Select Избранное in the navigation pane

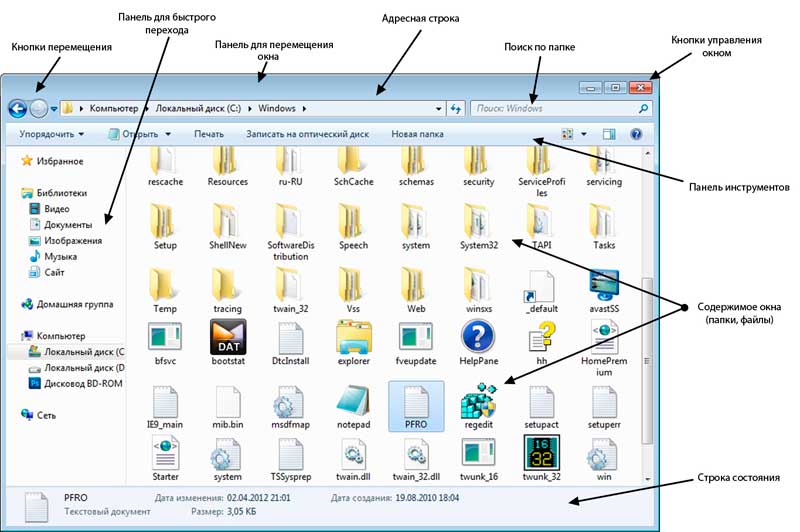52,161
